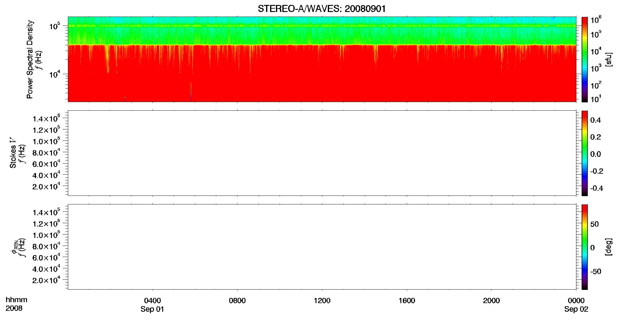
Task: Click the 10^3 label on sfu colorbar
Action: pos(596,68)
